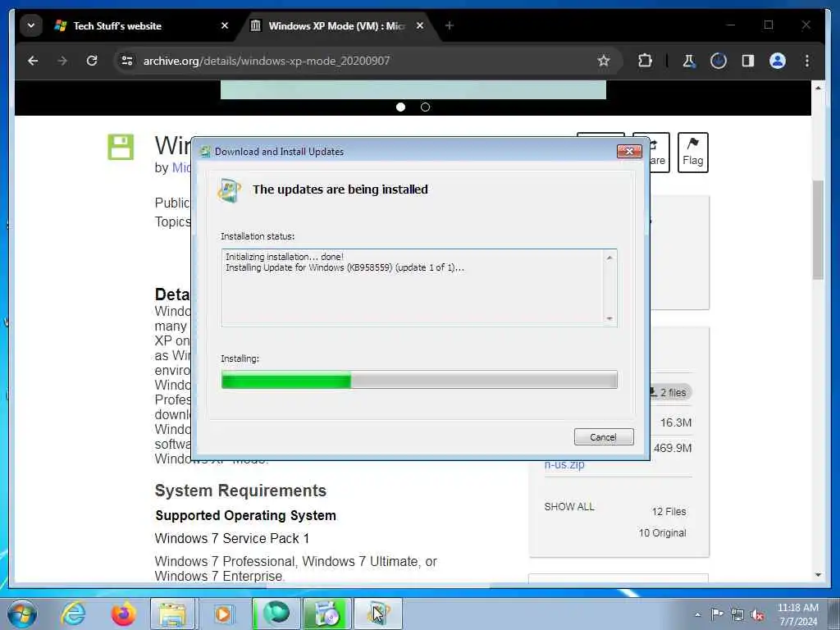Close the Windows XP Mode tab
Viewport: 840px width, 630px height.
click(x=420, y=25)
